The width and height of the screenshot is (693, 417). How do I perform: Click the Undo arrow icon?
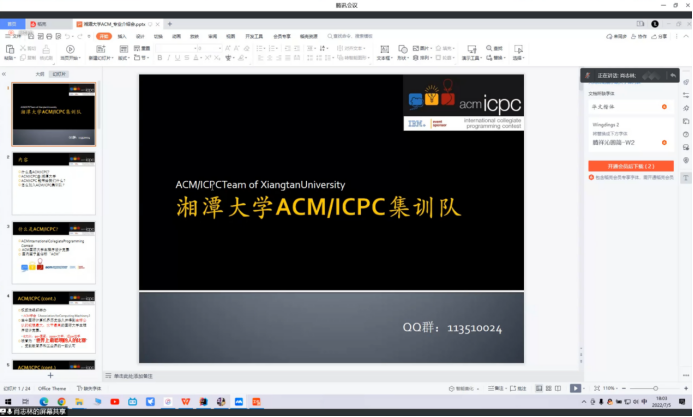(67, 36)
